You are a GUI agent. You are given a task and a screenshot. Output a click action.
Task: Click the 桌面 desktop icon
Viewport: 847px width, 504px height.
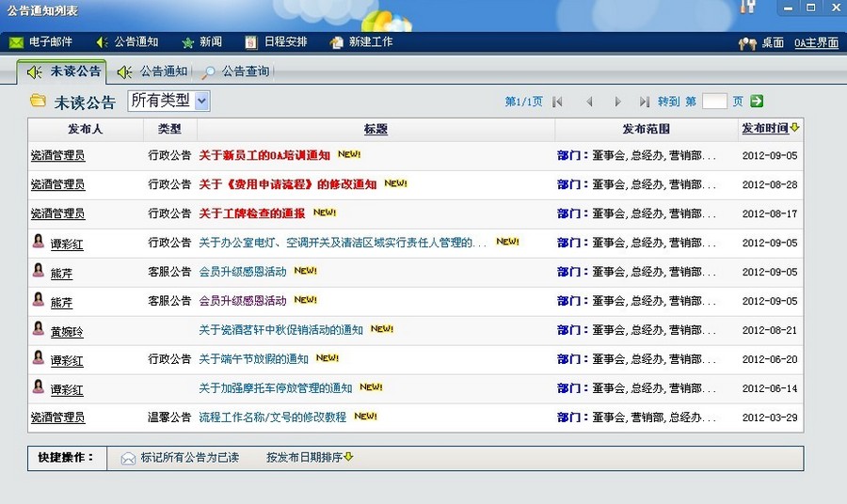(747, 43)
